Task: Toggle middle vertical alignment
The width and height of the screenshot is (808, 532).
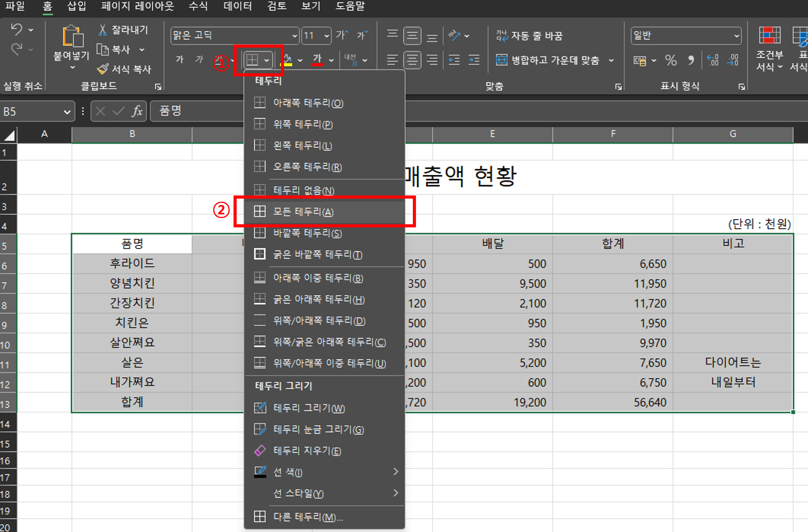Action: click(x=412, y=35)
